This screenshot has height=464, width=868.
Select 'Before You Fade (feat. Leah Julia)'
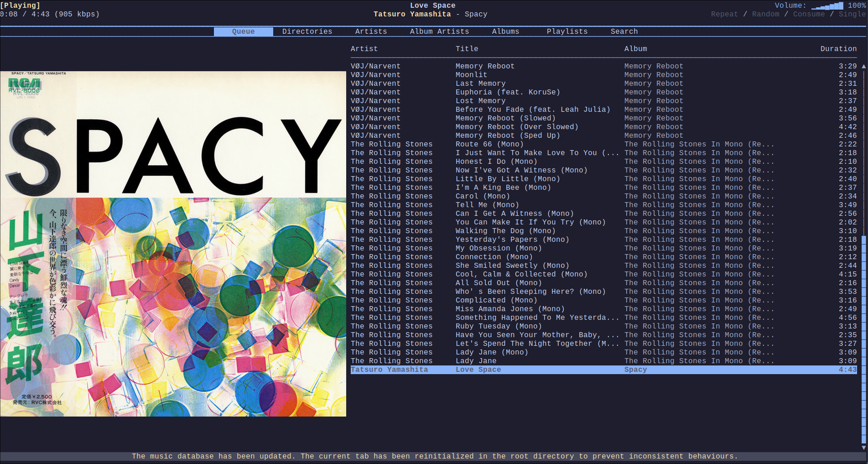click(603, 109)
